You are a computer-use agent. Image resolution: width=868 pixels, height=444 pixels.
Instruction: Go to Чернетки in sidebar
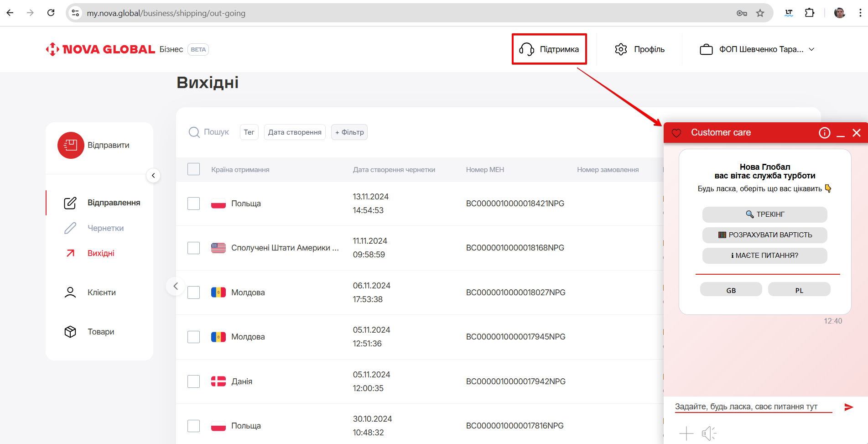coord(105,228)
